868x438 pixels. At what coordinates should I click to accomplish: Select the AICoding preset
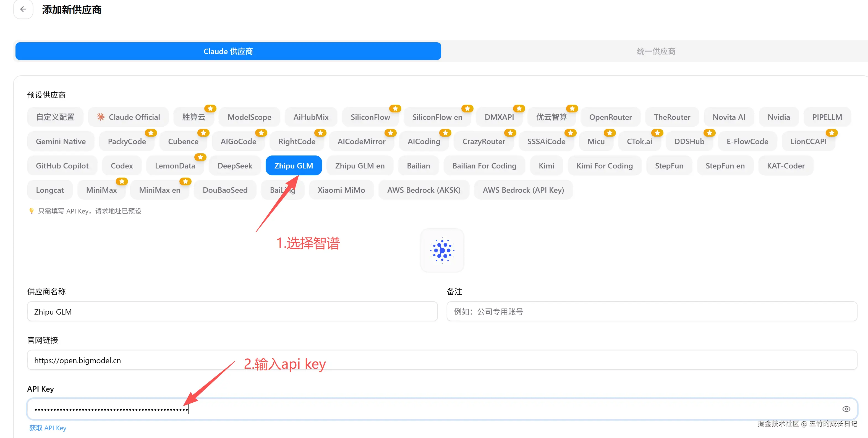click(x=424, y=141)
